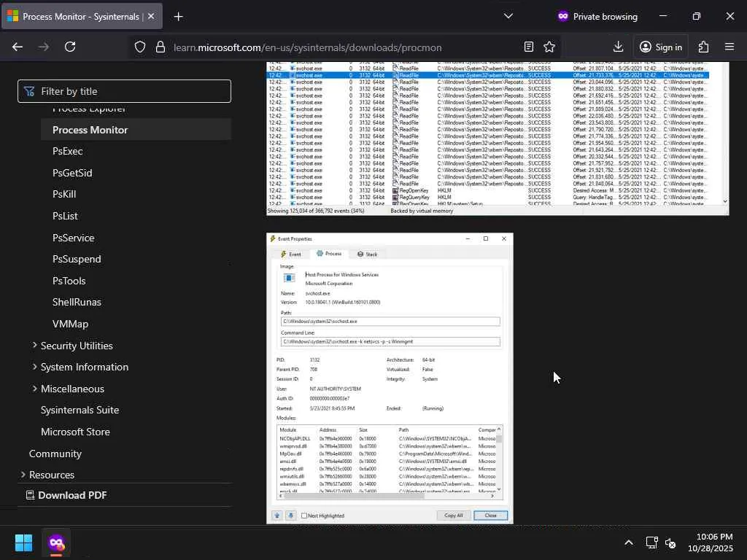Open the PsService article
Viewport: 747px width, 560px height.
click(74, 238)
